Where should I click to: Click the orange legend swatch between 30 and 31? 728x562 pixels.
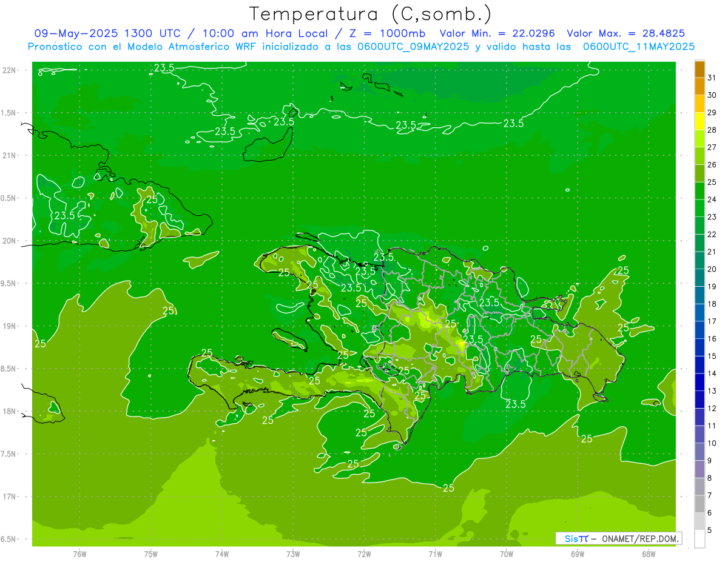coord(699,86)
